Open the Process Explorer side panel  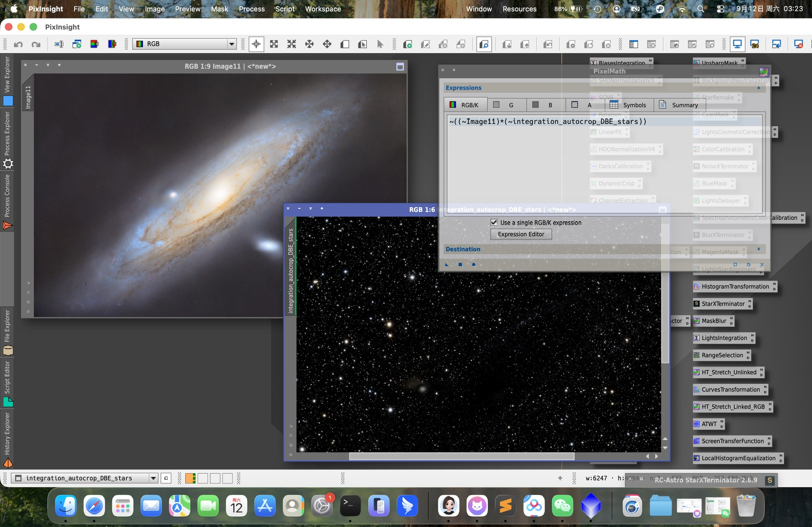[7, 140]
